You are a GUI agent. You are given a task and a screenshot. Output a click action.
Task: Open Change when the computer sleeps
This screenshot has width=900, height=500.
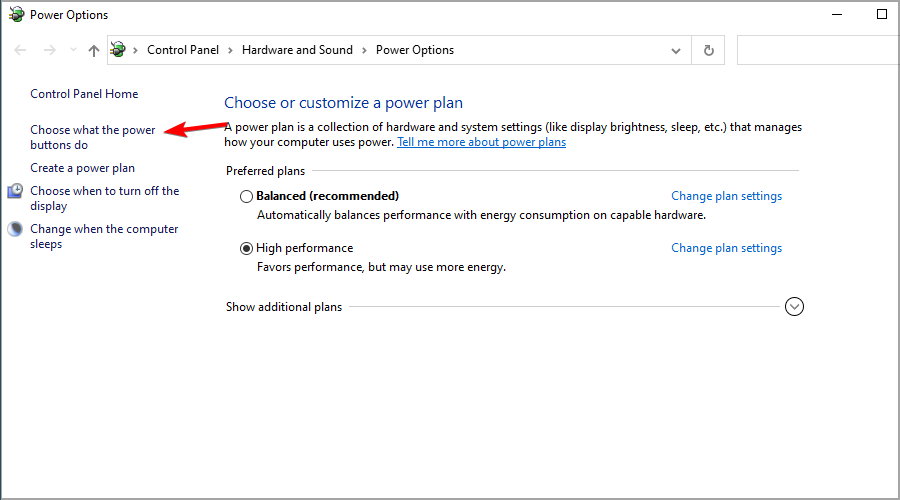104,236
